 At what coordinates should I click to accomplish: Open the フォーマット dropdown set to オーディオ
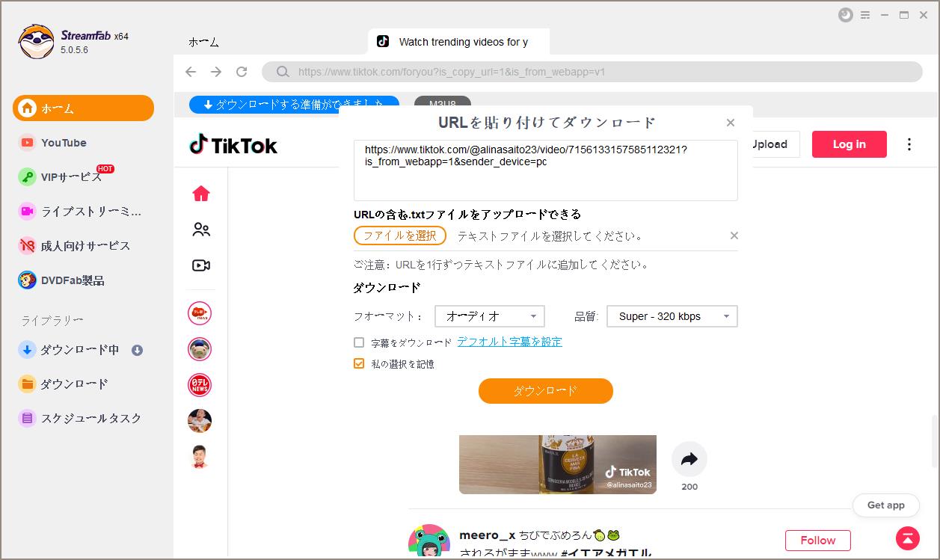pos(490,316)
